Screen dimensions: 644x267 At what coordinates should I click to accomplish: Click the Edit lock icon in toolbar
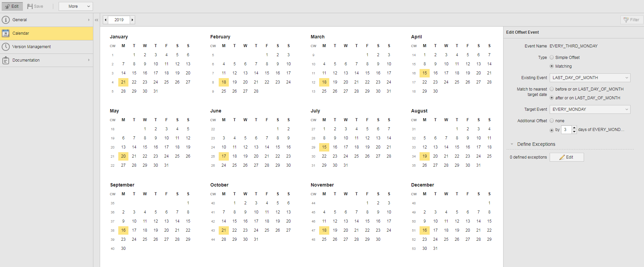point(7,6)
